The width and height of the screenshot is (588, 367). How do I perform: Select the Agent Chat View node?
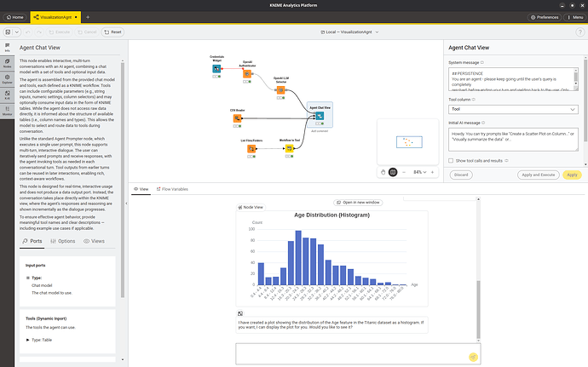pos(320,116)
